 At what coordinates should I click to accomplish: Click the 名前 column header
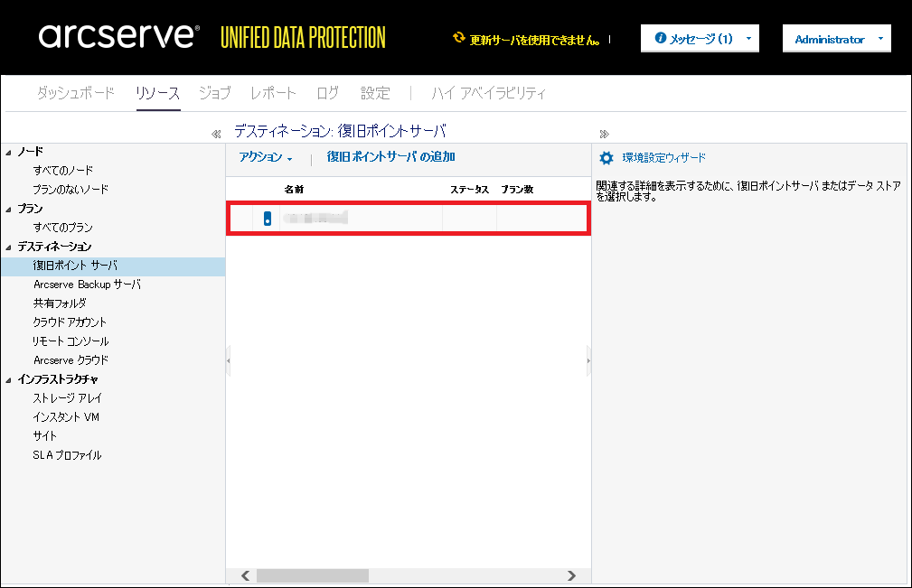click(x=294, y=190)
